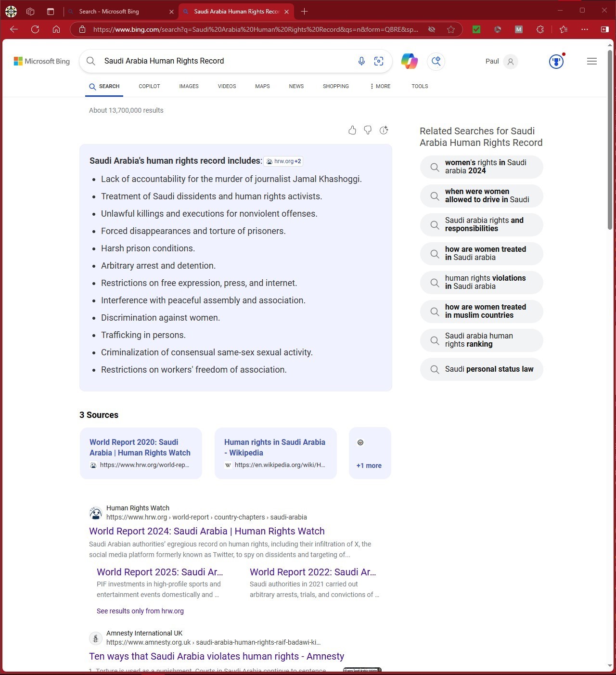This screenshot has width=616, height=675.
Task: Click the deep search magnifier icon
Action: tap(436, 61)
